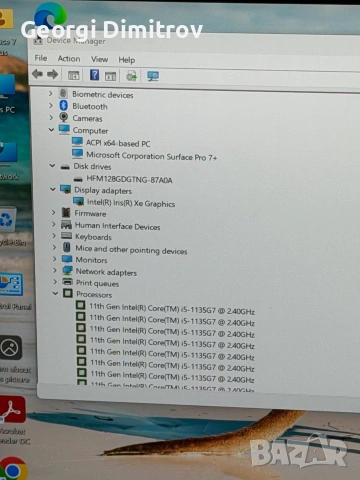Screen dimensions: 360x480
Task: Collapse the Computer category
Action: pyautogui.click(x=51, y=129)
